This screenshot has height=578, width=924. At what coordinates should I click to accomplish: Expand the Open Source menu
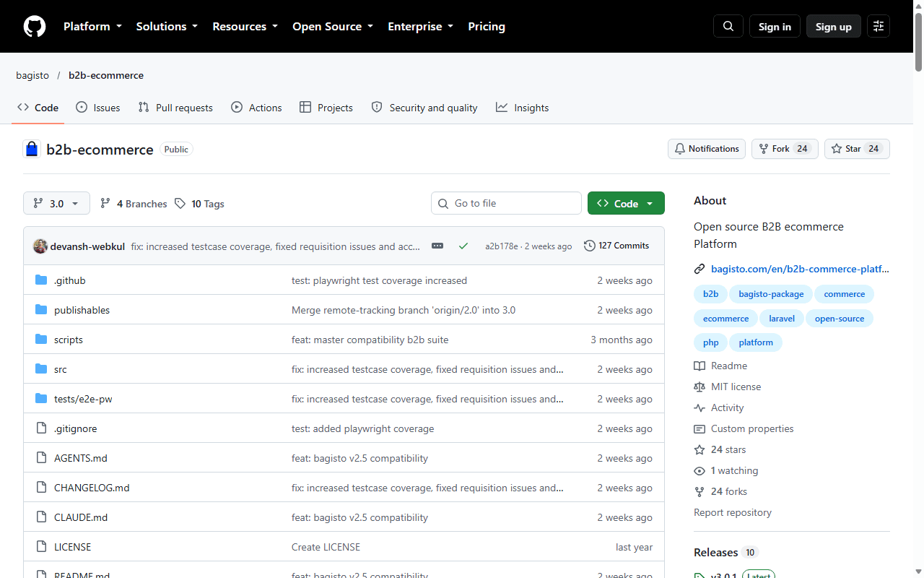tap(333, 27)
